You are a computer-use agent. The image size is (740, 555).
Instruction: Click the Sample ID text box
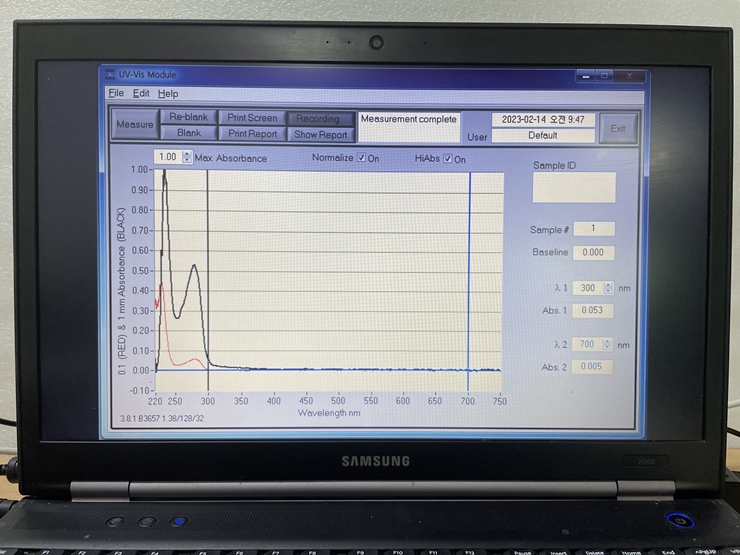tap(574, 187)
